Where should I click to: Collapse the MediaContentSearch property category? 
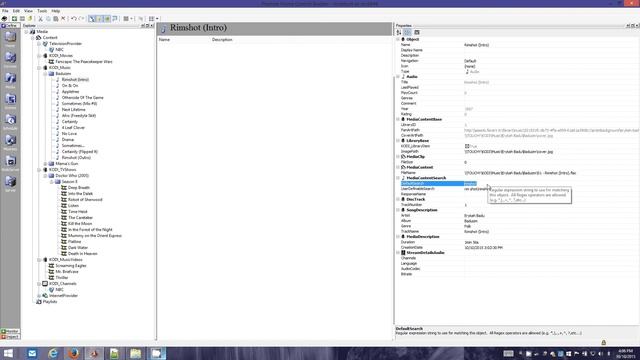[x=398, y=178]
